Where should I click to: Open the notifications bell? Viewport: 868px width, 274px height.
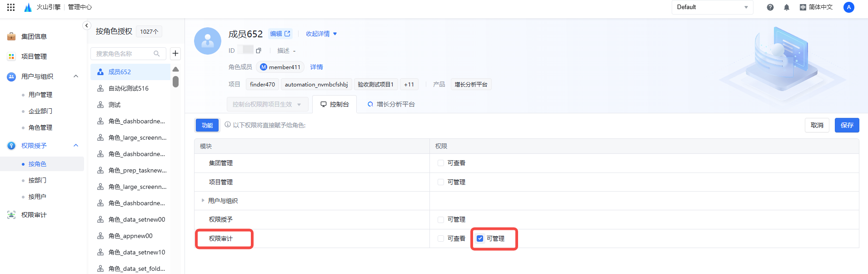[787, 7]
